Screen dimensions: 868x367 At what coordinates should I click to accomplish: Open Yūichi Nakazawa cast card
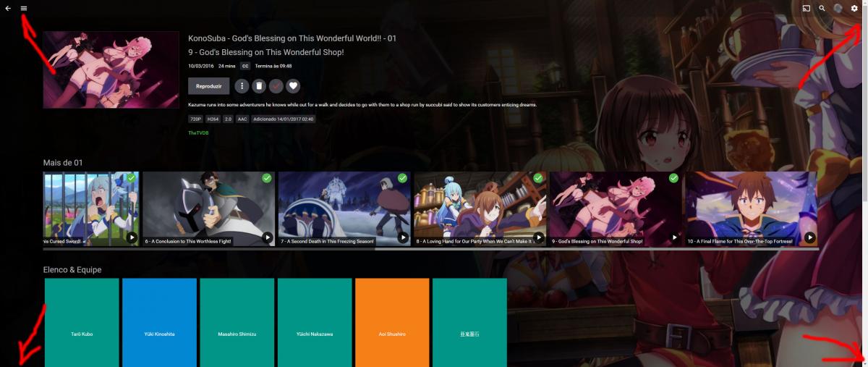click(x=315, y=323)
